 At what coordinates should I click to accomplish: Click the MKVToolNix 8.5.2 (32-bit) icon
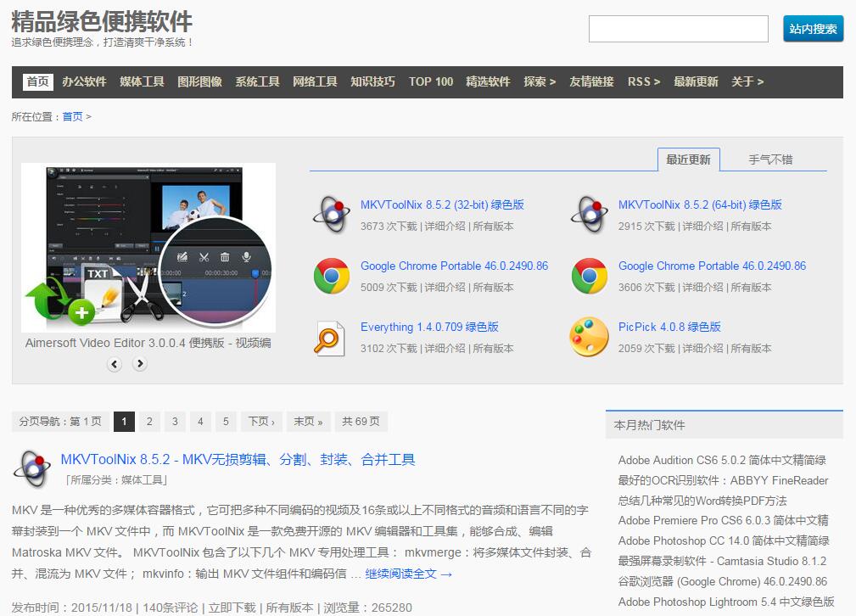point(332,214)
